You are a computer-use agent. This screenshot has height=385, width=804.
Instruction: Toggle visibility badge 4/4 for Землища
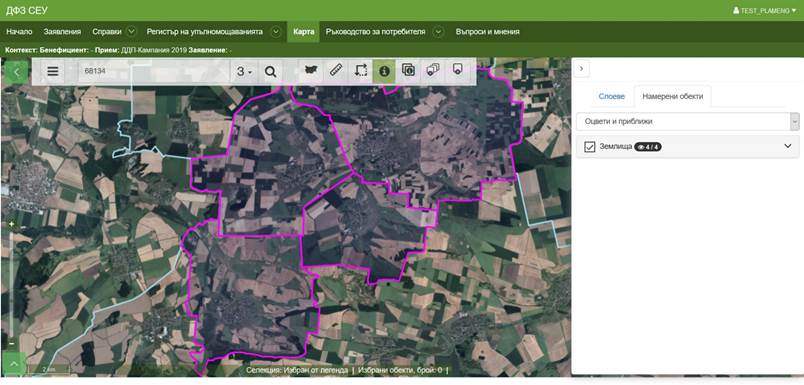click(x=648, y=147)
